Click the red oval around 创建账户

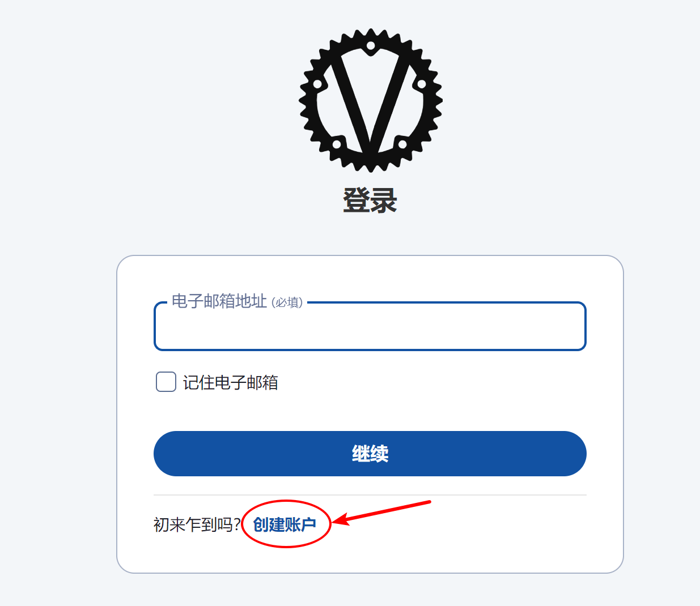click(286, 524)
